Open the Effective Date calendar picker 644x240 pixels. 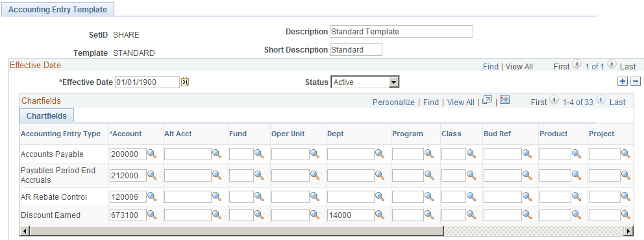click(185, 82)
